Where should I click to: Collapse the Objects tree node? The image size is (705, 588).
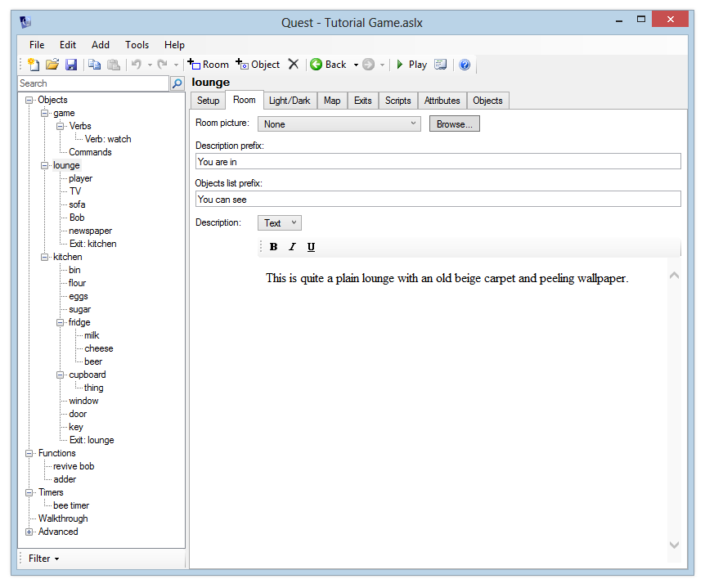[x=29, y=101]
